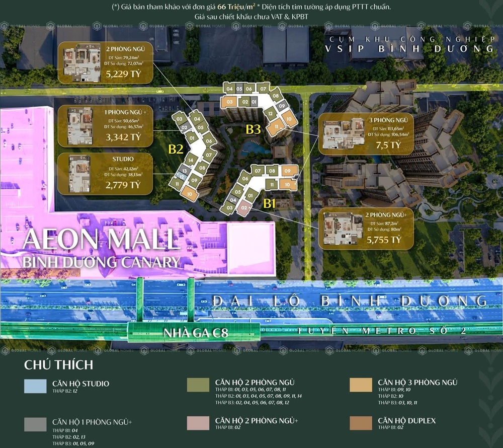Select the "66 Triệu/m²" unit price text
This screenshot has height=448, width=503.
[236, 7]
